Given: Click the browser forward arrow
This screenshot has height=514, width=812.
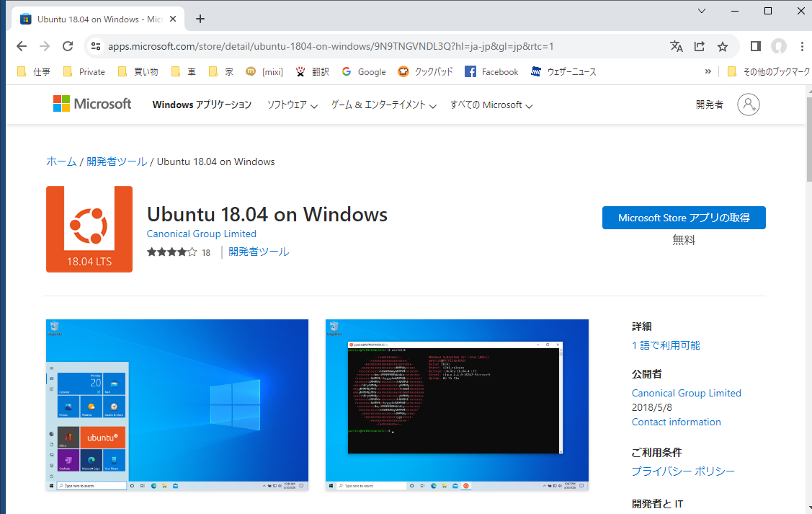Looking at the screenshot, I should tap(45, 46).
